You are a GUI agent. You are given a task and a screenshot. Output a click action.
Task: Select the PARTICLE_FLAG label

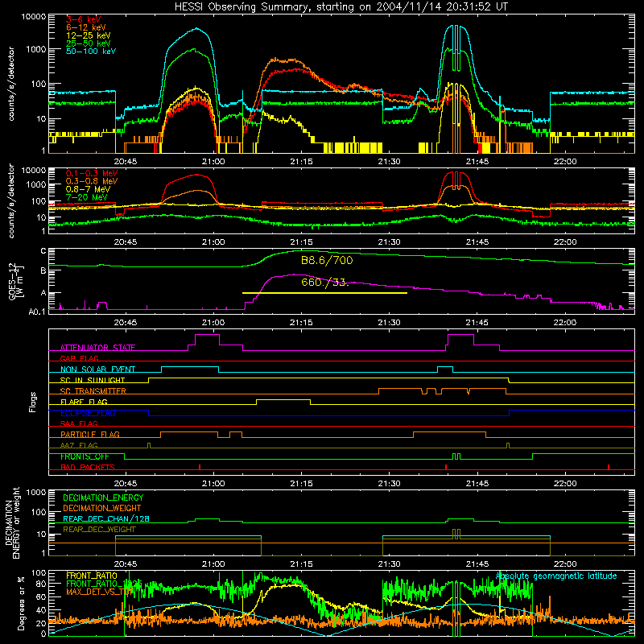90,435
